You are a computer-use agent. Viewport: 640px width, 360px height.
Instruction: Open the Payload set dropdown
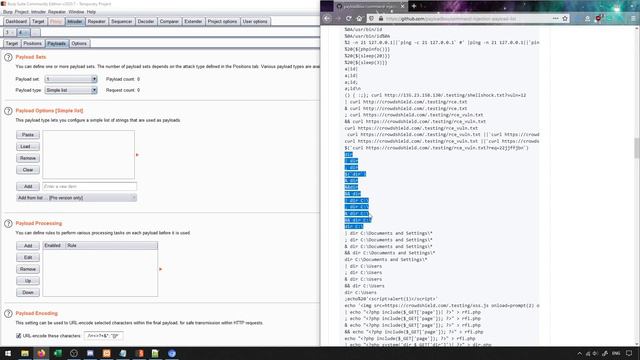coord(71,79)
